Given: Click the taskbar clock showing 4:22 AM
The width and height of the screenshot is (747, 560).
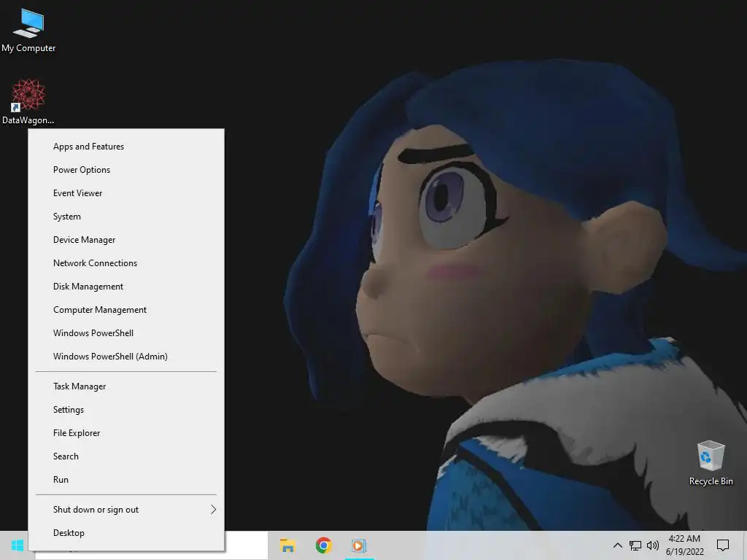Looking at the screenshot, I should pos(684,545).
